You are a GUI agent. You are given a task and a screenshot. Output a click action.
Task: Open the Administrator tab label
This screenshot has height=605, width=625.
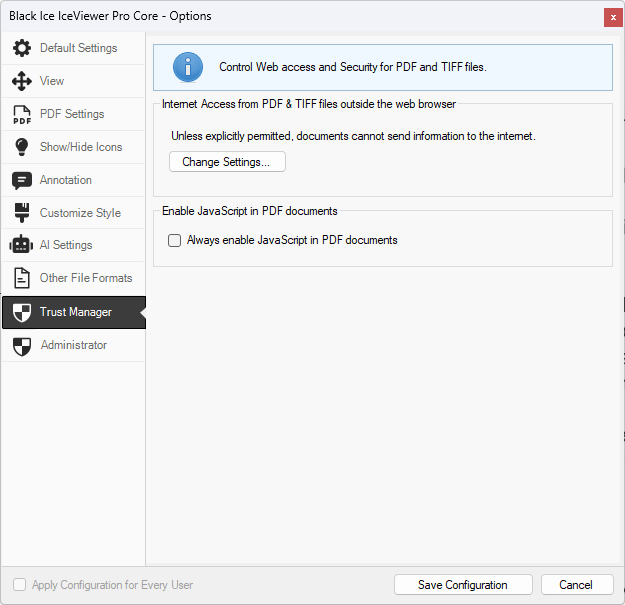[74, 345]
